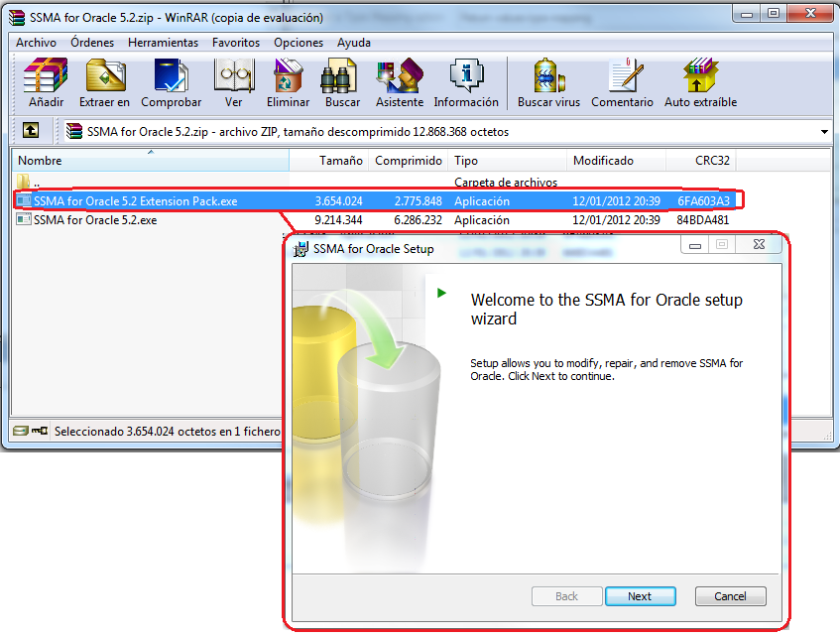Open a file with the Ver icon

(x=234, y=82)
